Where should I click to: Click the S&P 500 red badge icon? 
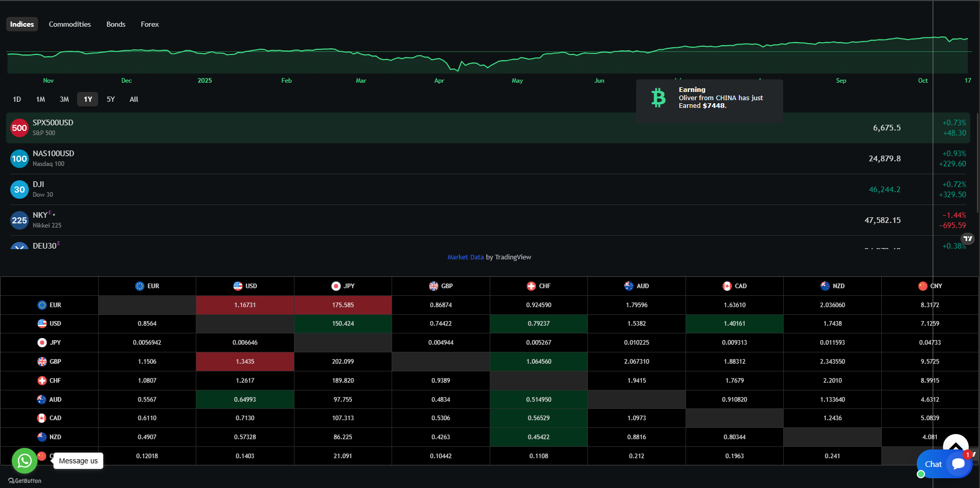point(20,128)
